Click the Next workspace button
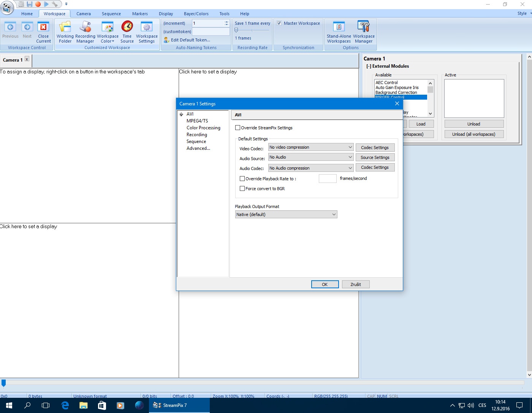The width and height of the screenshot is (532, 413). pos(27,30)
